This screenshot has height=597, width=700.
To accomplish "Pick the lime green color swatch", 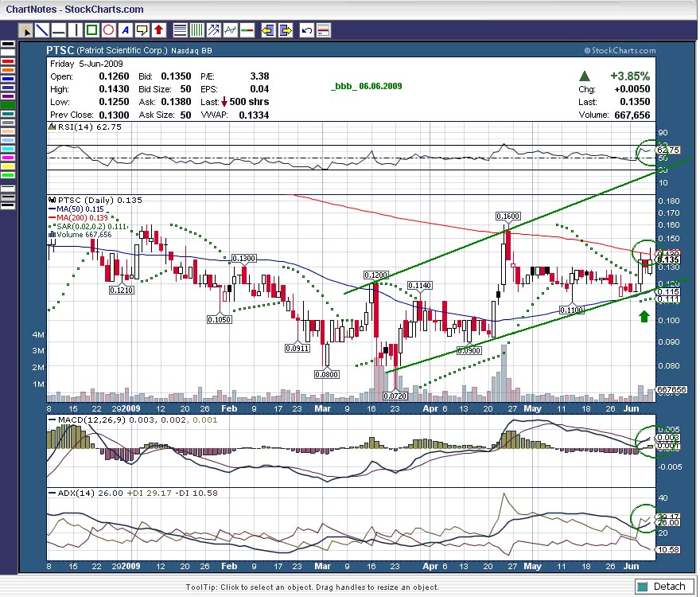I will tap(8, 174).
